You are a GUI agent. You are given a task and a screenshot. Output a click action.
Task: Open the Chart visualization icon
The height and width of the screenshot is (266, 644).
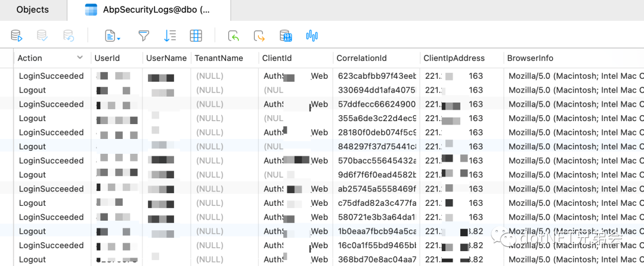[312, 36]
